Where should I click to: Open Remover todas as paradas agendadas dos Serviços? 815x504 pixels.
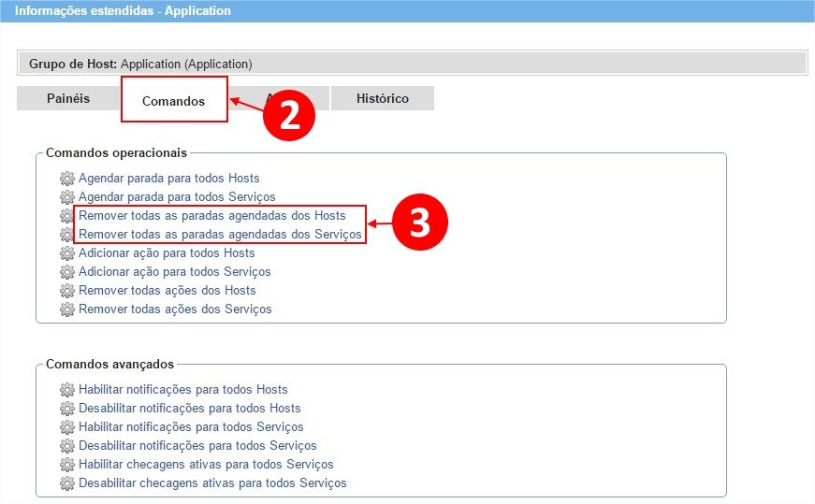coord(220,235)
